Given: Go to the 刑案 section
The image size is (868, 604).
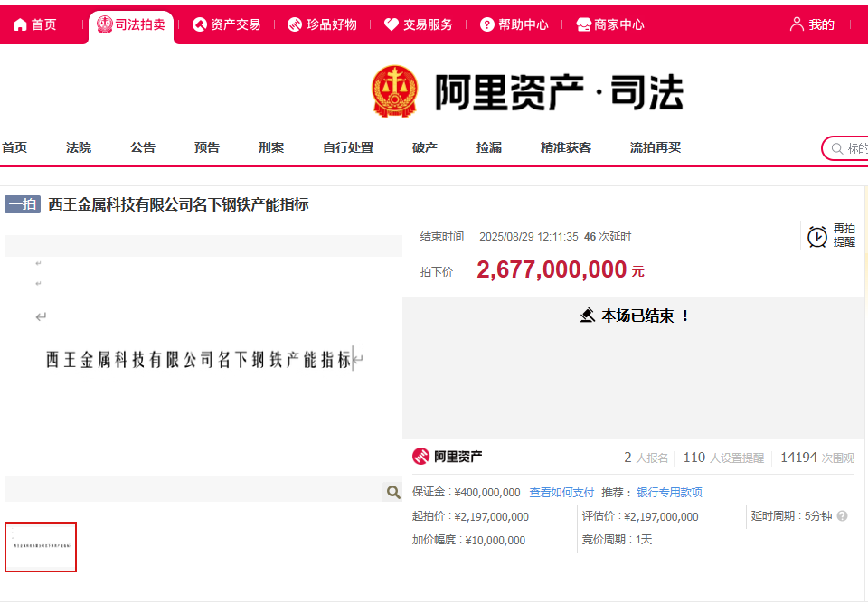Looking at the screenshot, I should [x=271, y=147].
